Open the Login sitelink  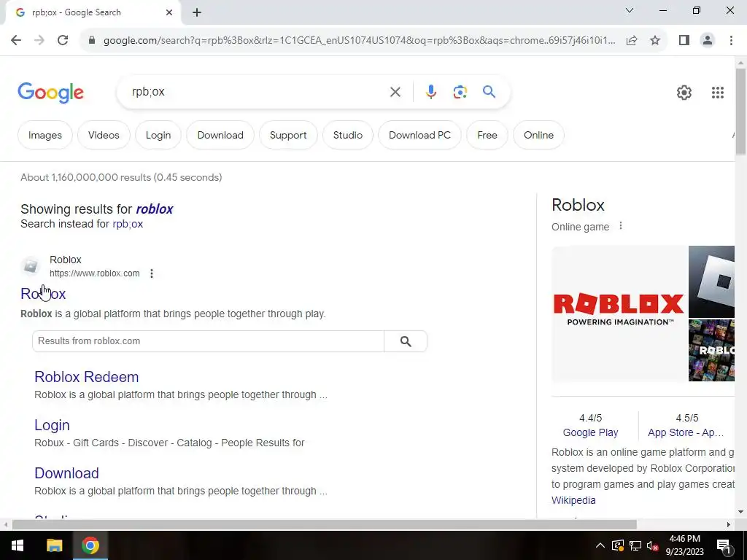coord(52,425)
